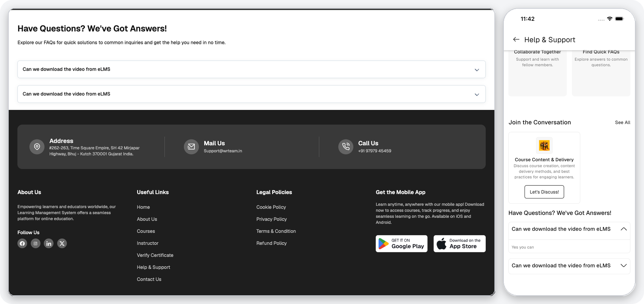Open the Refund Policy link
This screenshot has width=644, height=304.
pyautogui.click(x=271, y=243)
